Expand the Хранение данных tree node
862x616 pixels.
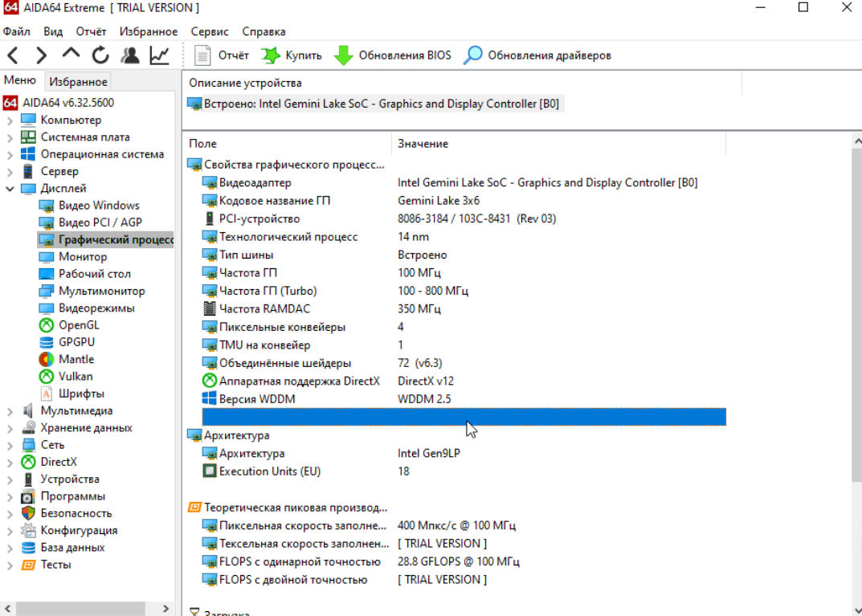tap(10, 427)
